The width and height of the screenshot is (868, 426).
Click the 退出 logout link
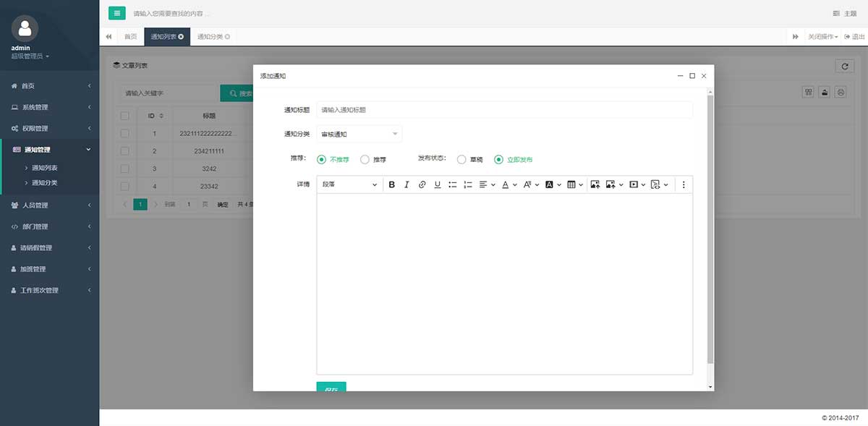(x=854, y=37)
